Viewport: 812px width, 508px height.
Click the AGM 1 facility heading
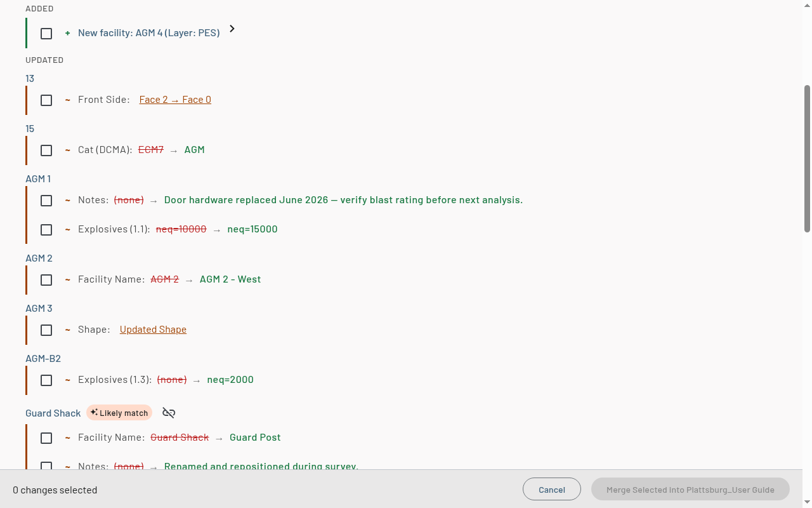coord(38,179)
